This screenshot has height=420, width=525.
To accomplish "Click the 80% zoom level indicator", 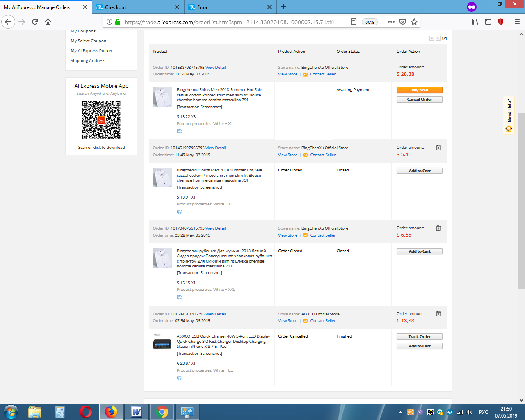I will (370, 22).
